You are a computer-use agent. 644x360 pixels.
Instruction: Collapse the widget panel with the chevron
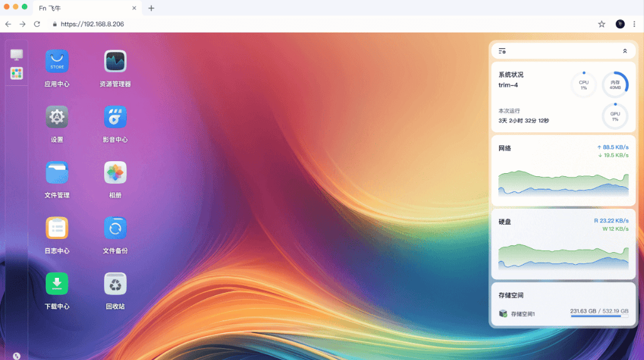click(x=625, y=51)
